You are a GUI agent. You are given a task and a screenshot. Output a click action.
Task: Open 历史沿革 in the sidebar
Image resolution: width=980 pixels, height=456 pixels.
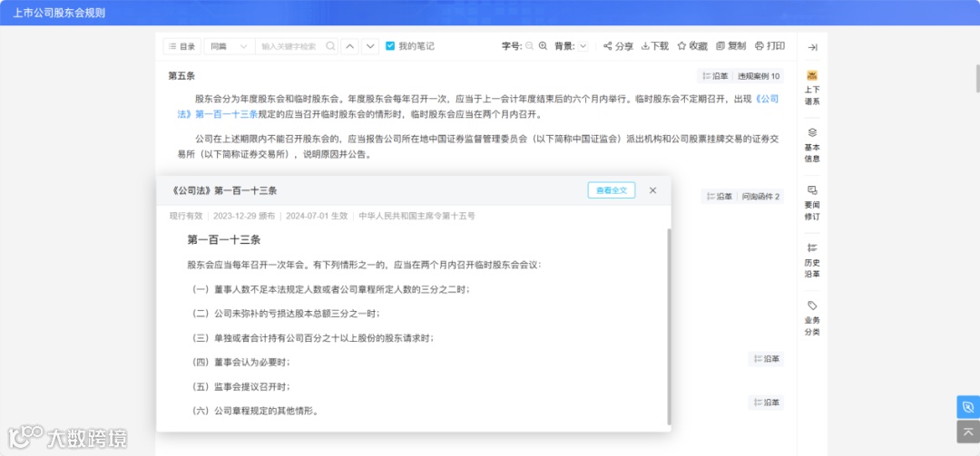pos(812,260)
